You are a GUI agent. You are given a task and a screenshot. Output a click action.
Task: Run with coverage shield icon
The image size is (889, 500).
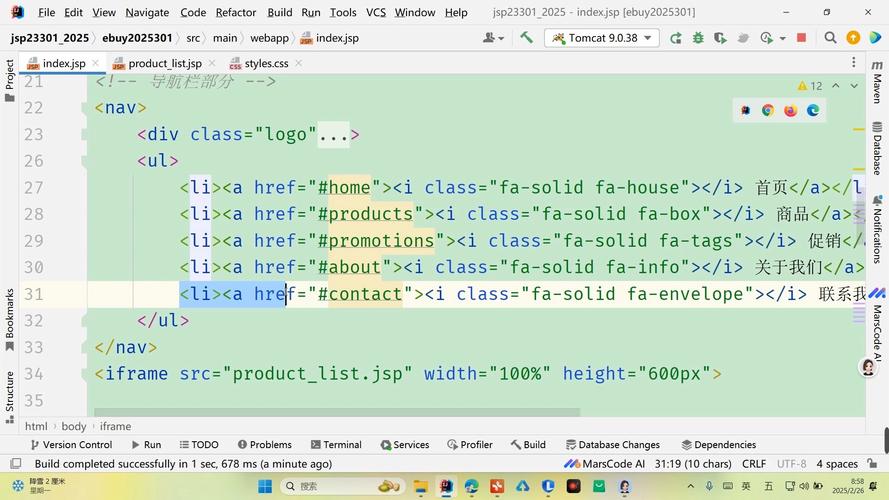click(x=720, y=38)
